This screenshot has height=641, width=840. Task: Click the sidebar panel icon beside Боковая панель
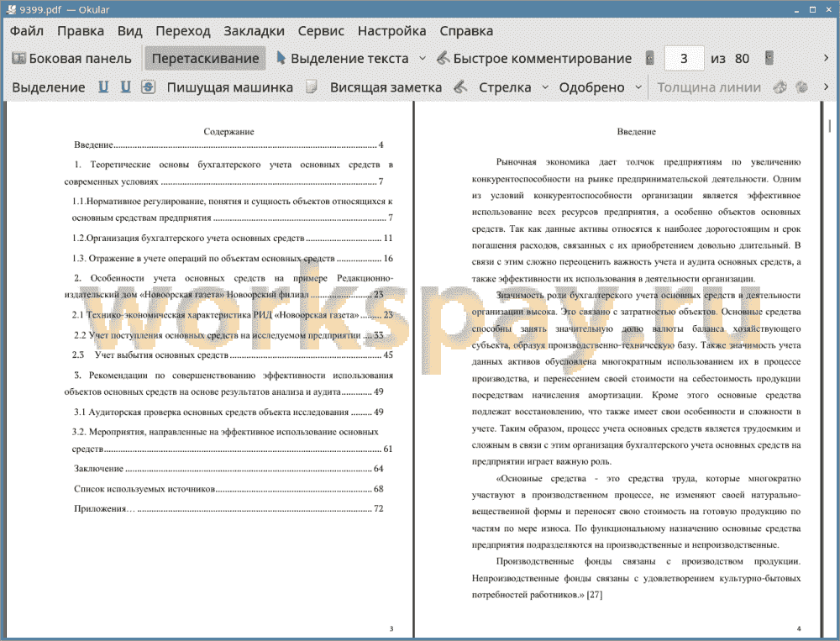click(18, 58)
